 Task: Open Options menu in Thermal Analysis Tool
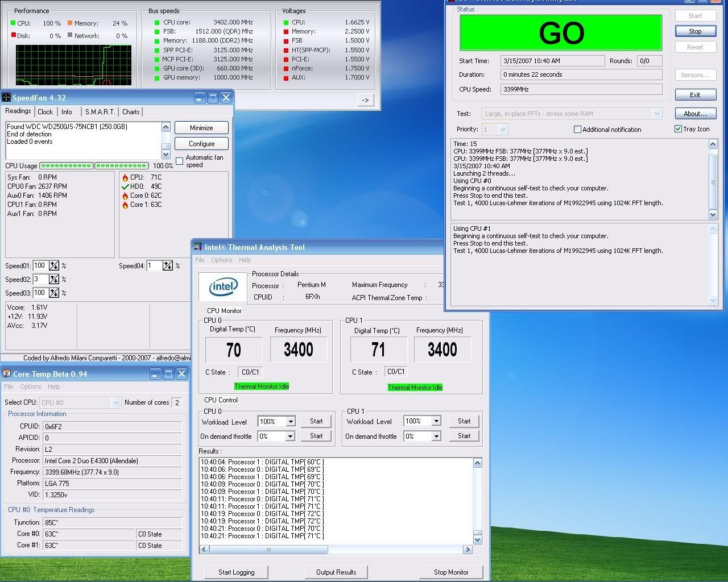coord(222,260)
